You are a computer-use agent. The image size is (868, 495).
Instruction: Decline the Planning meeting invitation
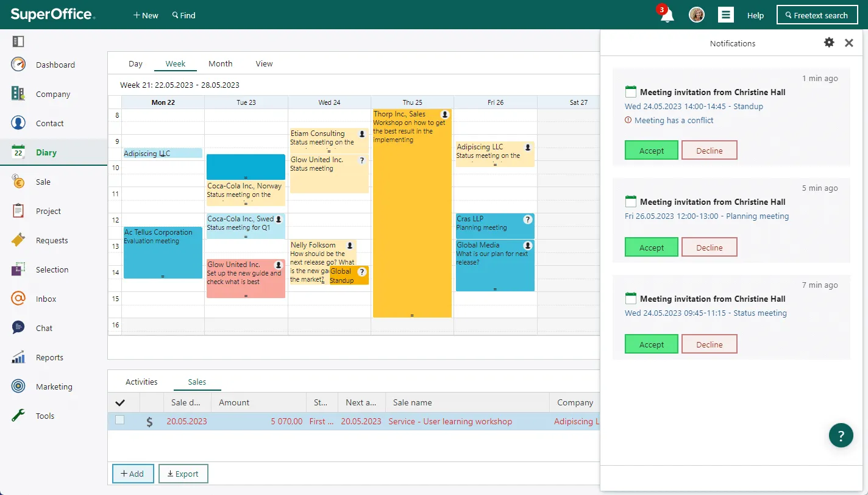[x=709, y=247]
